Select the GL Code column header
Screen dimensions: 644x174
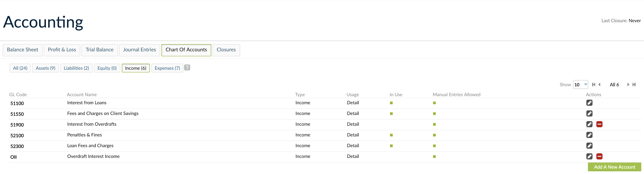[x=18, y=94]
